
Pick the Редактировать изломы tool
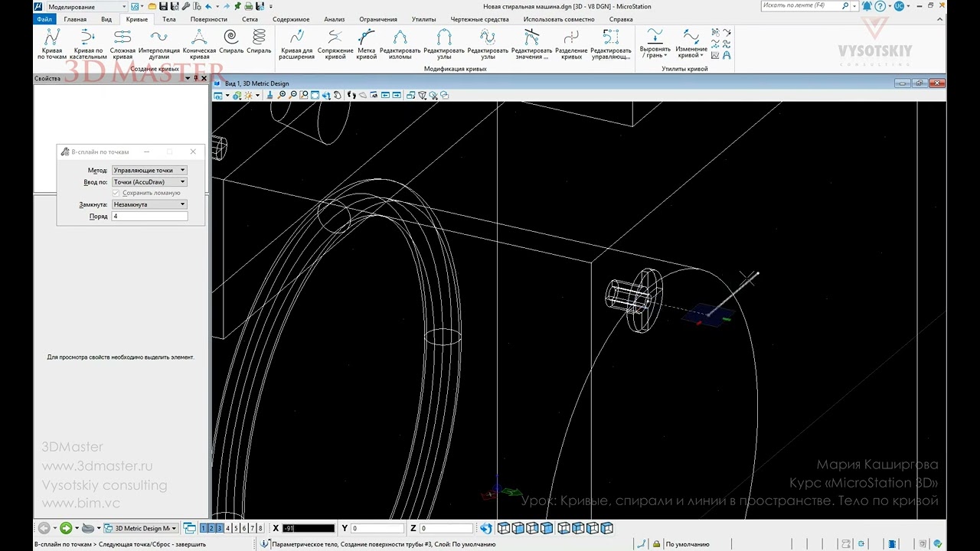click(400, 44)
